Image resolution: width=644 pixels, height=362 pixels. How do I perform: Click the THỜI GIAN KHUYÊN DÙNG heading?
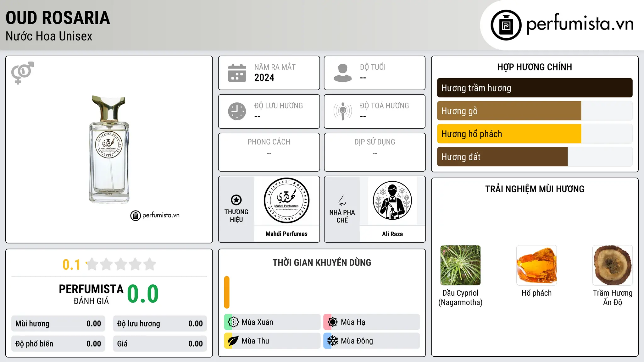click(x=322, y=262)
